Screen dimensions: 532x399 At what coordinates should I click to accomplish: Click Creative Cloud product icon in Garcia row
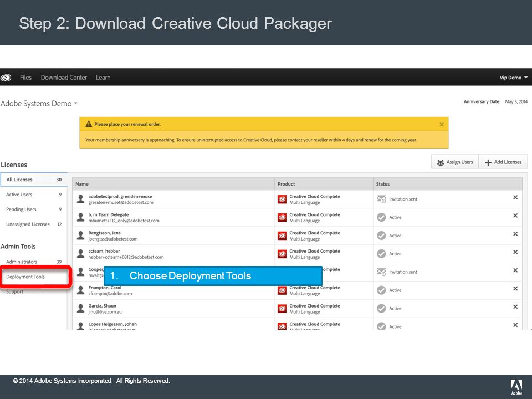[x=282, y=309]
